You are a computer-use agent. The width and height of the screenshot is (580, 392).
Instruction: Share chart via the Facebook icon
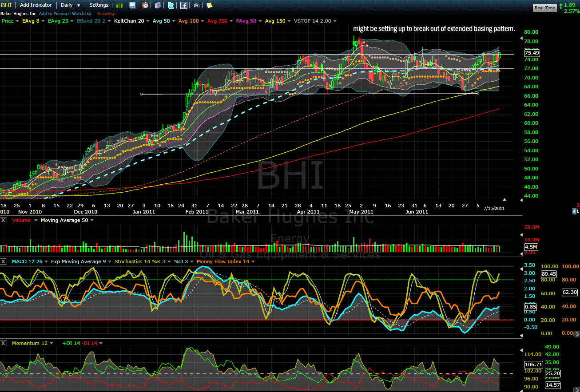tap(184, 5)
